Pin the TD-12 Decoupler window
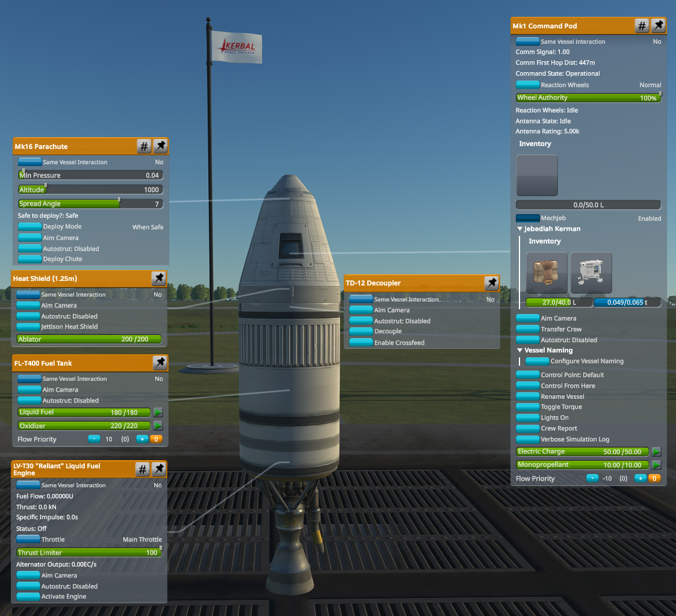The height and width of the screenshot is (616, 676). (x=491, y=283)
